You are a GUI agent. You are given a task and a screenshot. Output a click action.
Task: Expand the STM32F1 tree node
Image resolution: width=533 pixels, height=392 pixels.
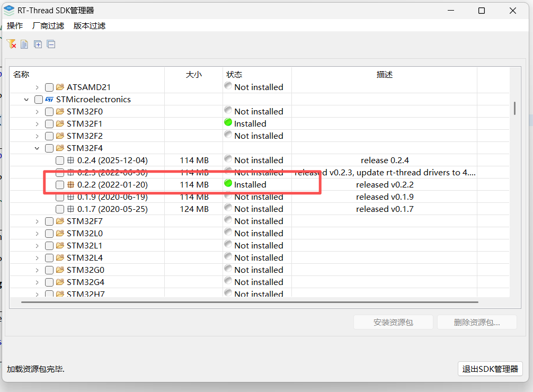pyautogui.click(x=37, y=124)
